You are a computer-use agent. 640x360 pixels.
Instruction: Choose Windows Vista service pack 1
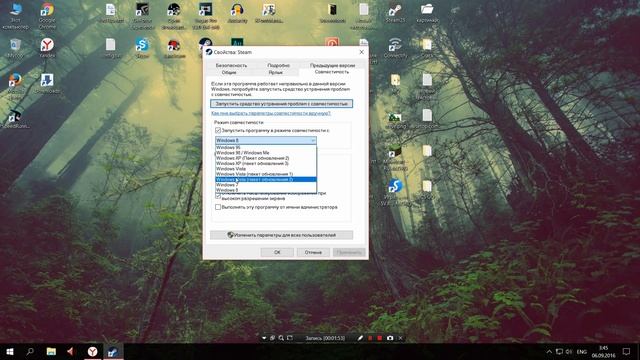[266, 174]
